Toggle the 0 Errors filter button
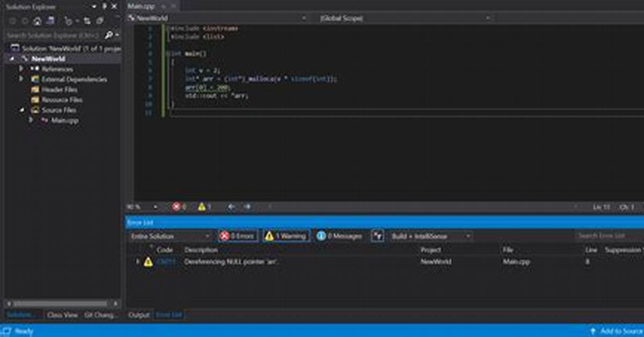 pos(238,236)
